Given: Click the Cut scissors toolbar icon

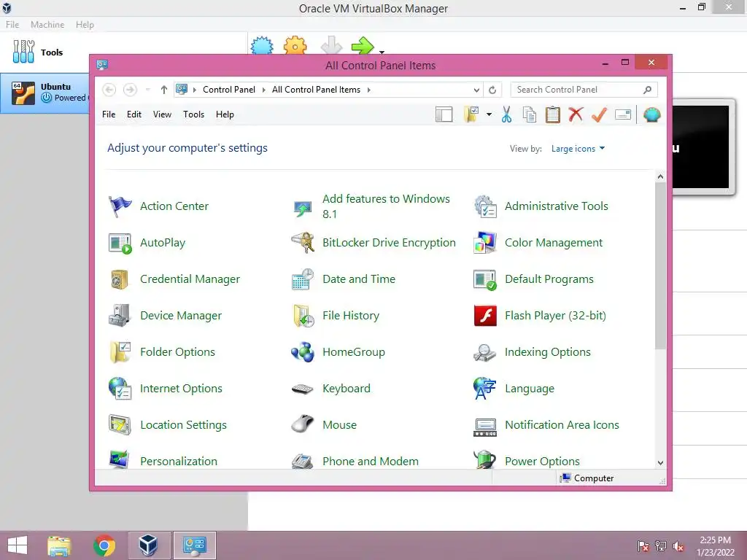Looking at the screenshot, I should coord(506,114).
